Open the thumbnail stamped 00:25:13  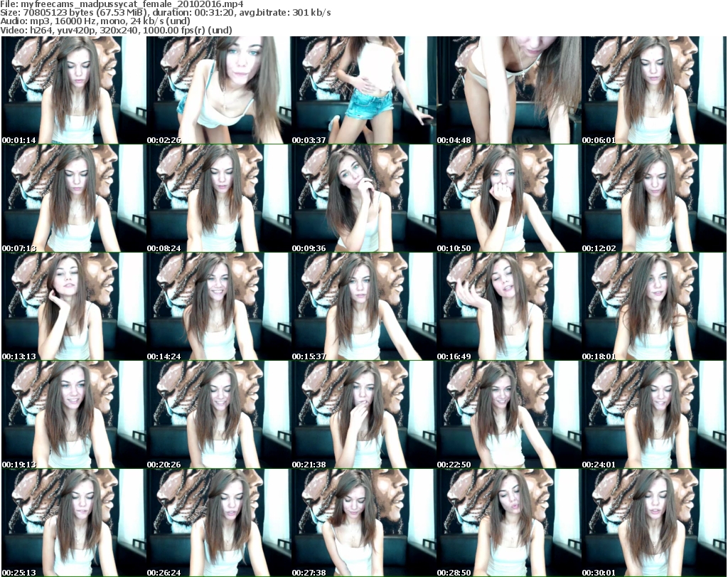(74, 523)
